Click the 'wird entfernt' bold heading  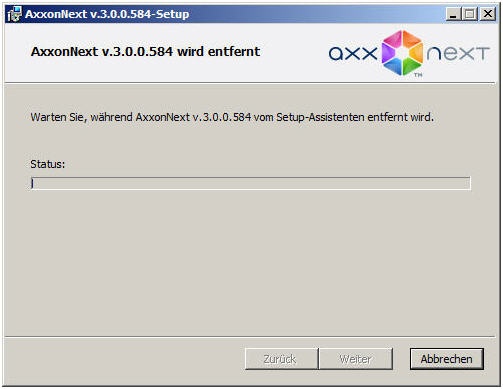click(218, 52)
